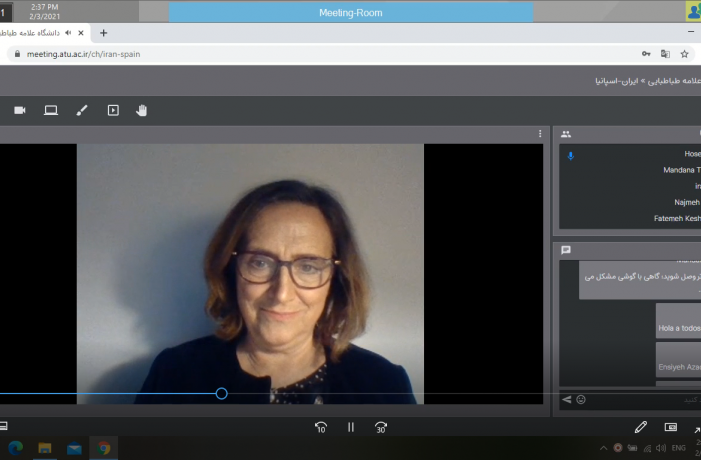Send chat message with arrow icon
Image resolution: width=701 pixels, height=460 pixels.
coord(567,400)
